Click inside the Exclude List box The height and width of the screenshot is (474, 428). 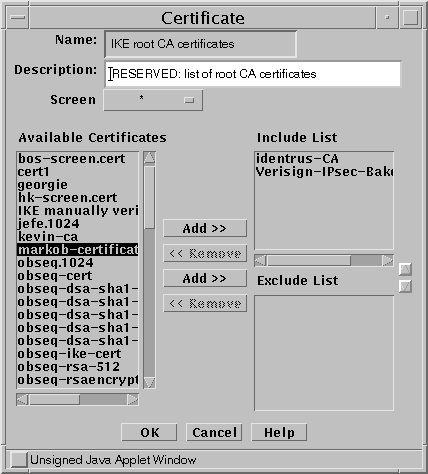coord(324,353)
